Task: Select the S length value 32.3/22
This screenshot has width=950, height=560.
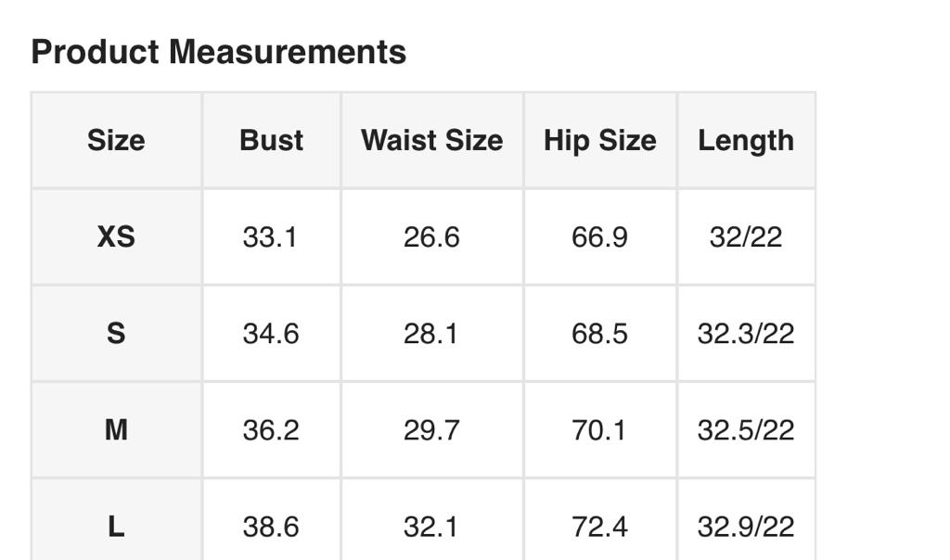Action: (746, 334)
